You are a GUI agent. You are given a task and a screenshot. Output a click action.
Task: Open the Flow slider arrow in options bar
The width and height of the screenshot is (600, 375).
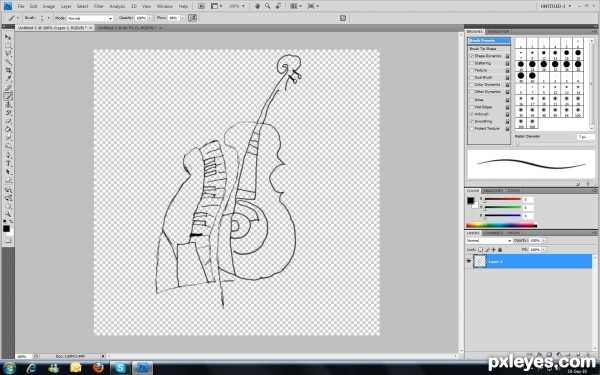tap(183, 18)
